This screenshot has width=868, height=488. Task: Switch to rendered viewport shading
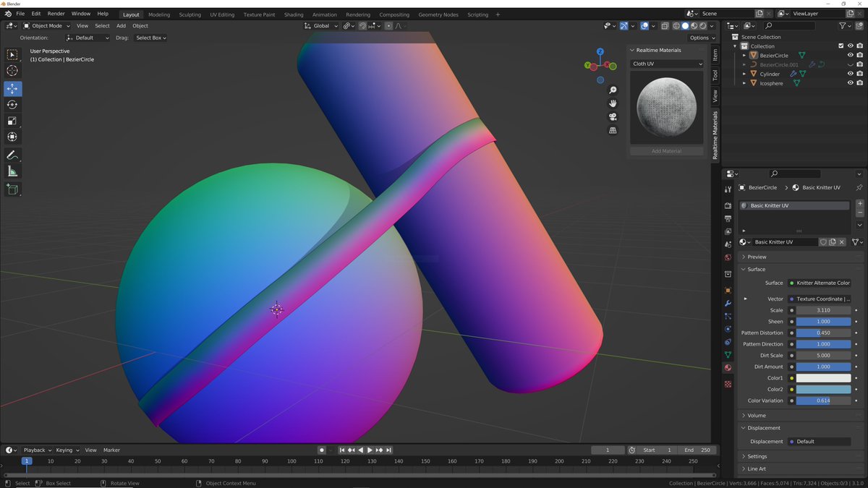coord(702,26)
